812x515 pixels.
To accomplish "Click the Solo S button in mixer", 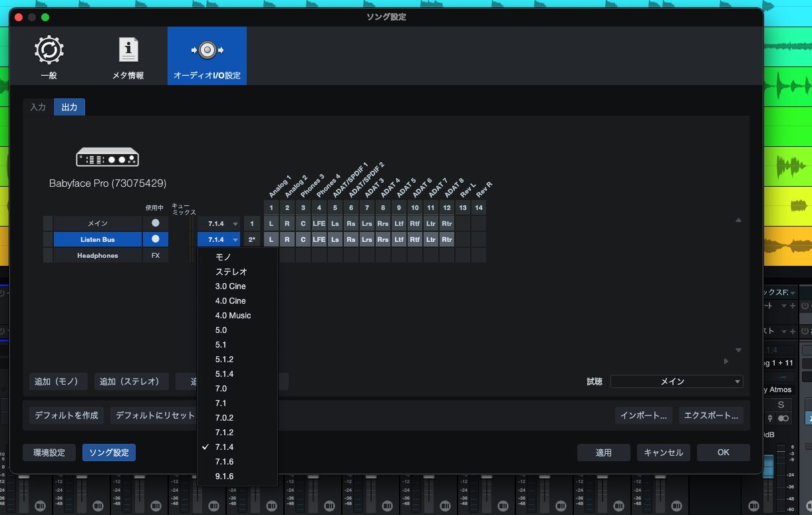I will [x=781, y=405].
